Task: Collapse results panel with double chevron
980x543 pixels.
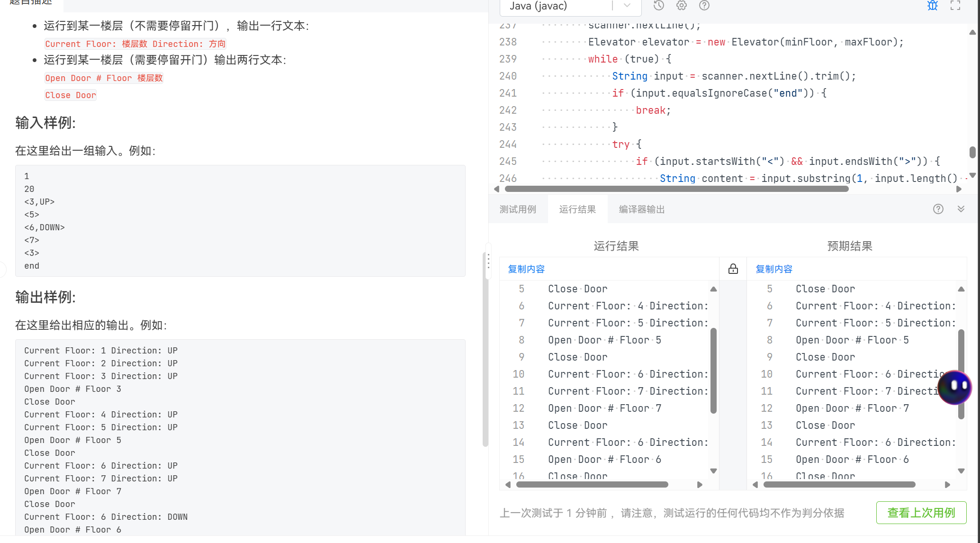Action: pos(961,209)
